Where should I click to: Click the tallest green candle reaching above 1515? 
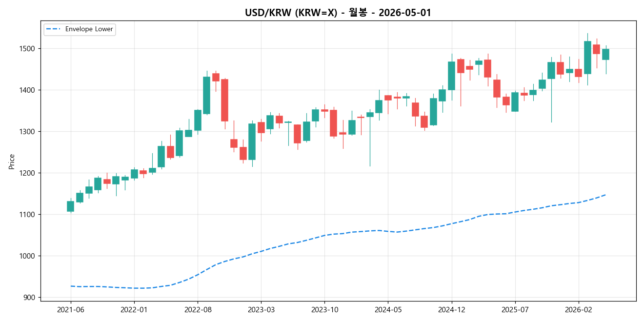click(587, 58)
